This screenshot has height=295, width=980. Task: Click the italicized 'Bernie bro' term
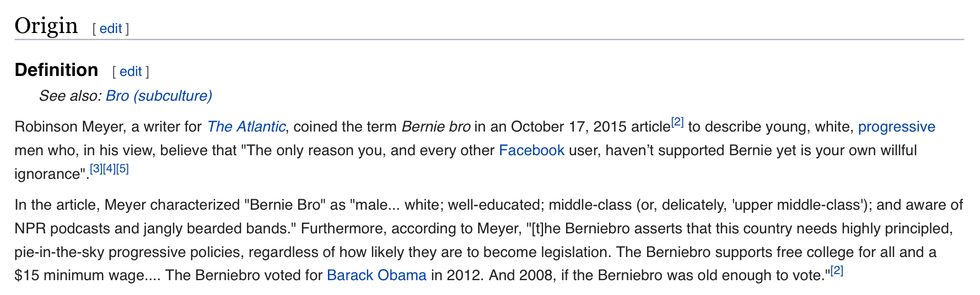435,127
